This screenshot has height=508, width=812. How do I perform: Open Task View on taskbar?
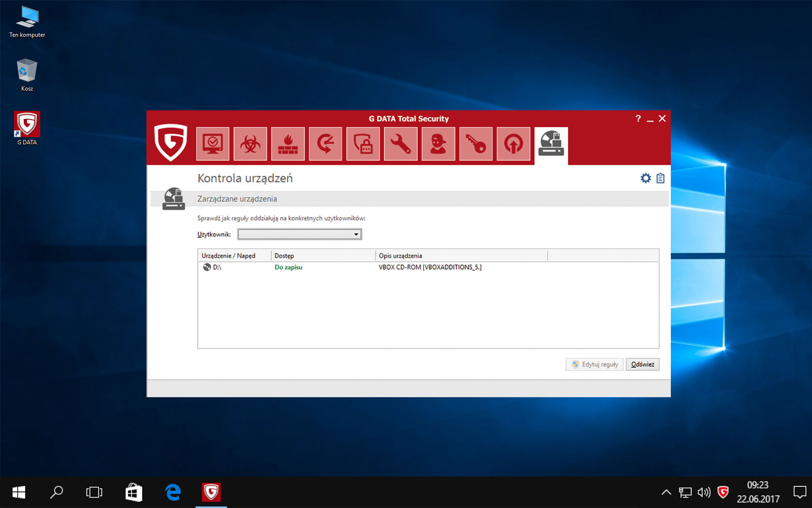[x=94, y=493]
